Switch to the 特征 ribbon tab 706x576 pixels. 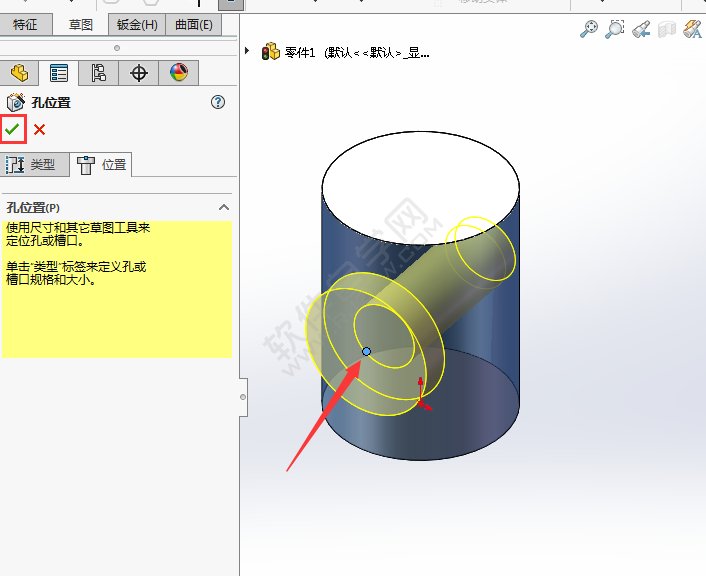pyautogui.click(x=26, y=24)
